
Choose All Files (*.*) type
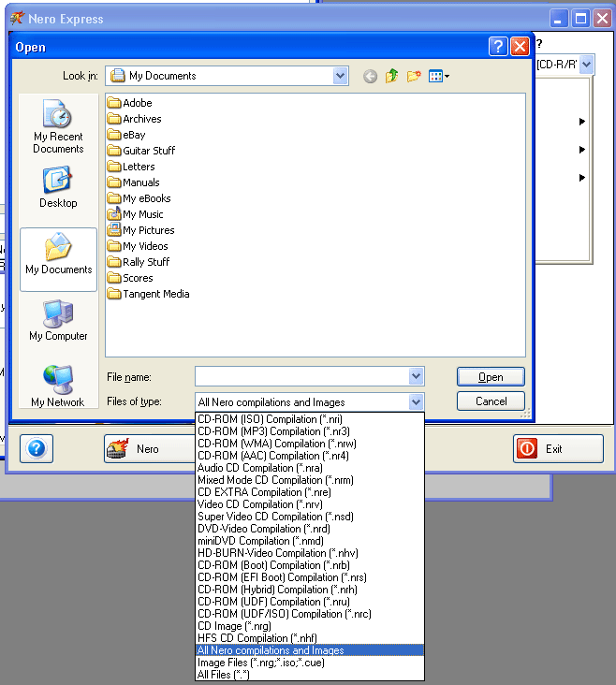310,675
